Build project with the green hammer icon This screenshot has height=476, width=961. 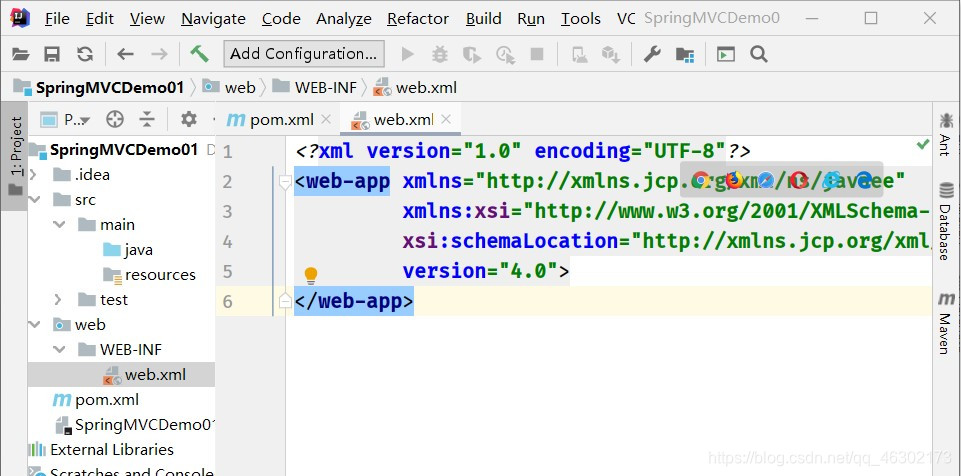(199, 54)
